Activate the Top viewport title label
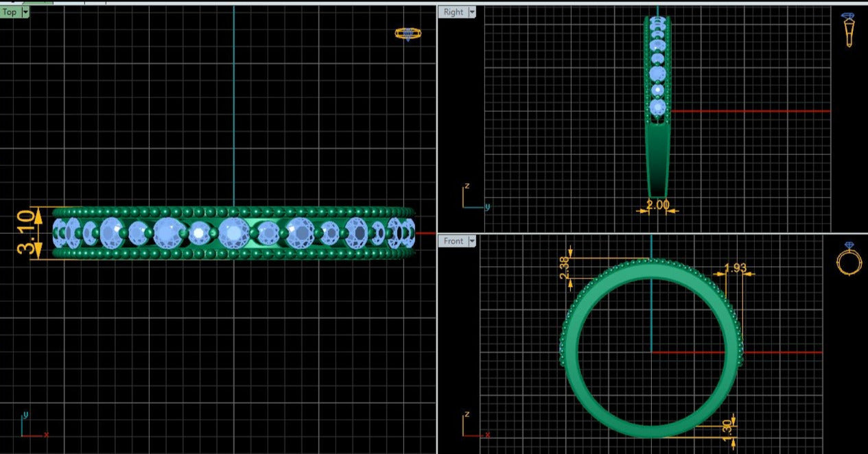 click(x=10, y=12)
